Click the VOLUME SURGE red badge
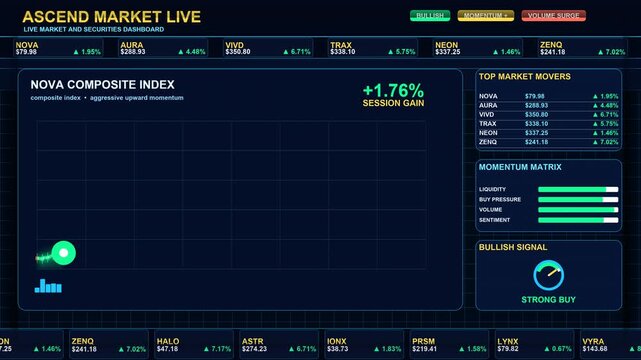Viewport: 641px width, 360px height. point(554,16)
